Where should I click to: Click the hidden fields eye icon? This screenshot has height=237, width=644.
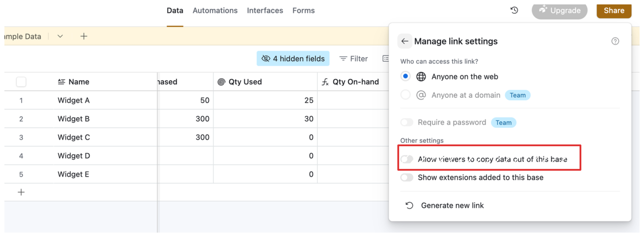point(266,58)
